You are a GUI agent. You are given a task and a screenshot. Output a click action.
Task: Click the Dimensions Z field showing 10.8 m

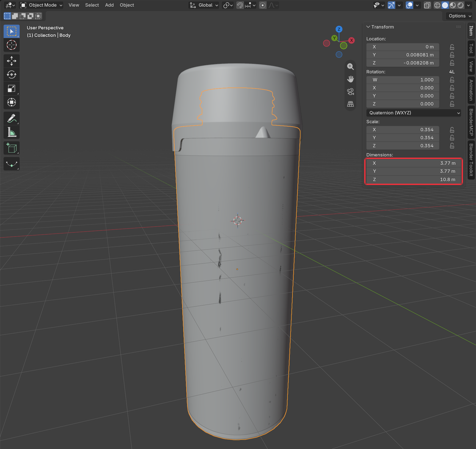point(414,180)
